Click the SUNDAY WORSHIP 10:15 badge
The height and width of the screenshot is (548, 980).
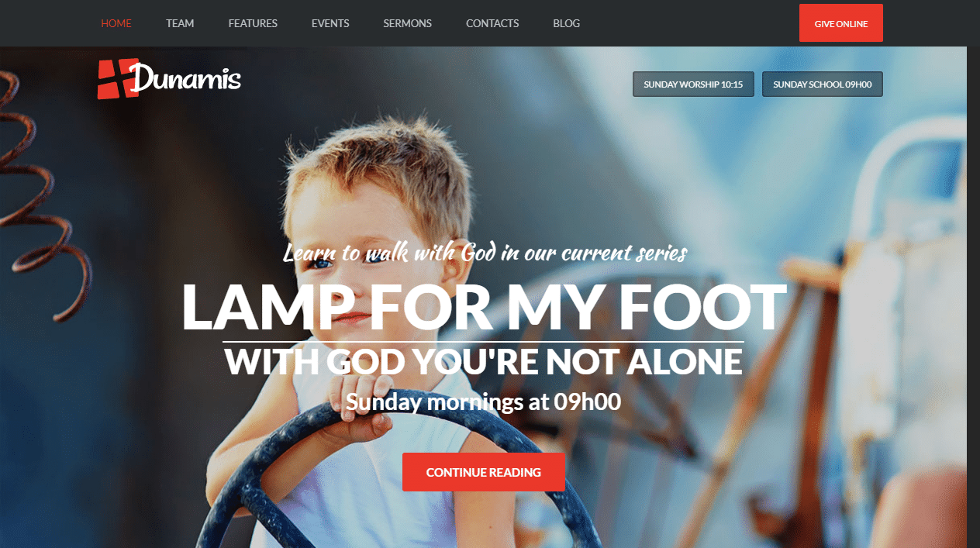693,84
